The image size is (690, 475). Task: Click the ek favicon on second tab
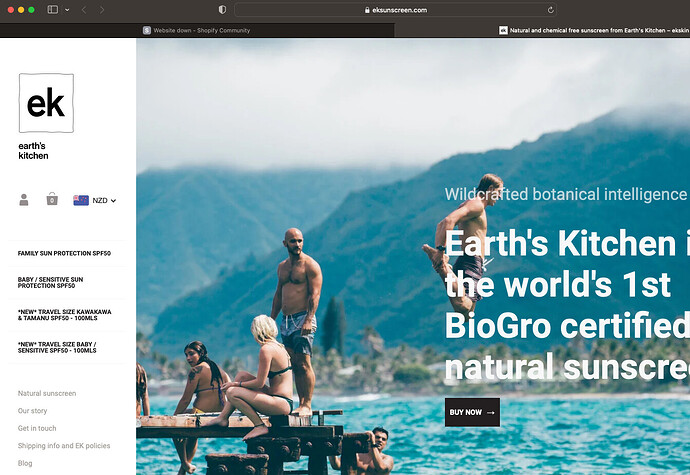(x=503, y=30)
